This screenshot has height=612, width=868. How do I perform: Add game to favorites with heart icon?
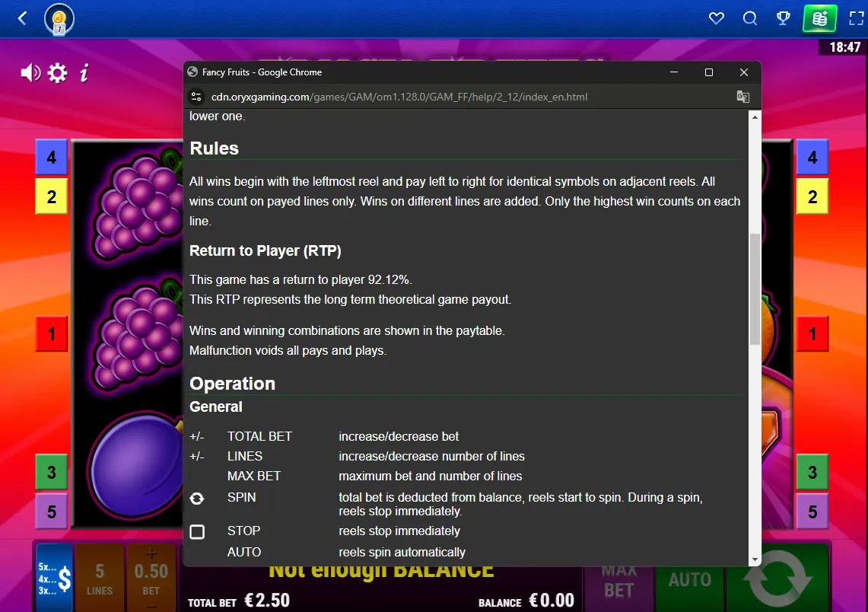(x=717, y=18)
